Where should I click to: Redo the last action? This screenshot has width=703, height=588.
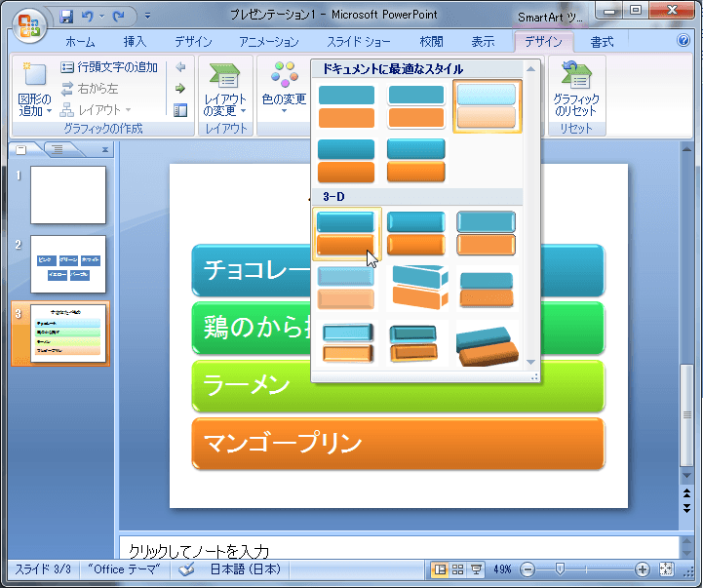tap(118, 17)
